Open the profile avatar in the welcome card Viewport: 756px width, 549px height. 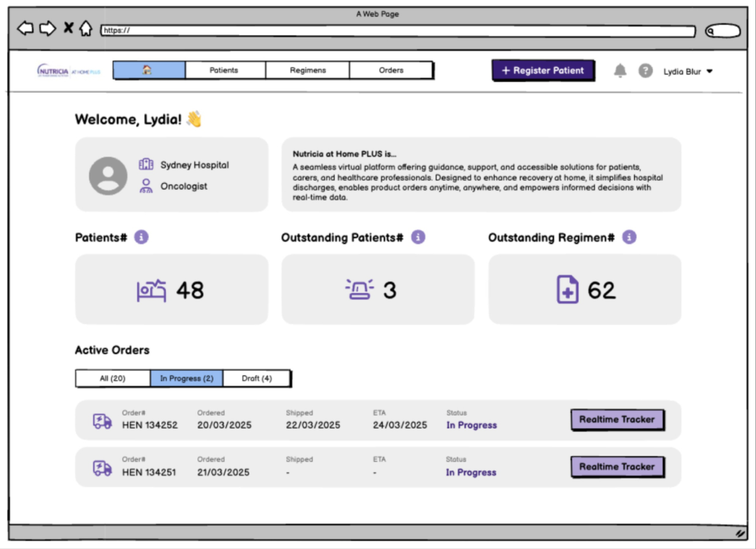pyautogui.click(x=108, y=175)
